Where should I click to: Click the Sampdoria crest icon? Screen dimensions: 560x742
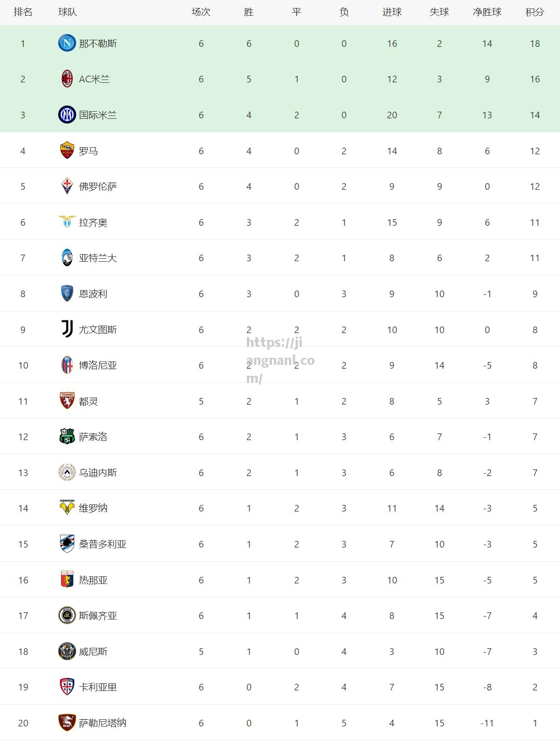[x=67, y=544]
